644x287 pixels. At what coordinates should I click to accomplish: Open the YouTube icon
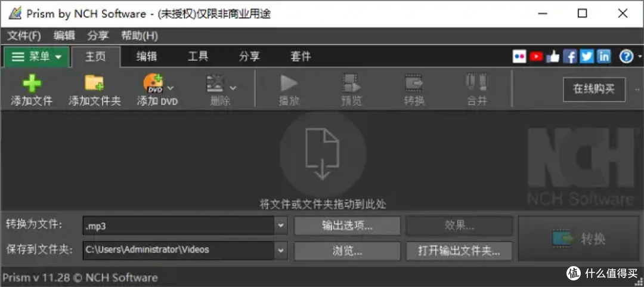(536, 56)
